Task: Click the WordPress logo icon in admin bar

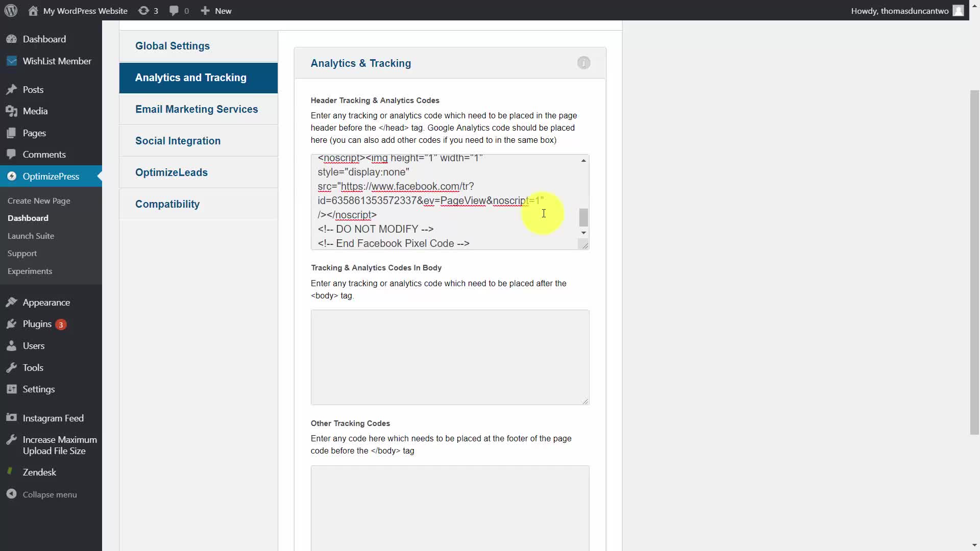Action: [x=11, y=10]
